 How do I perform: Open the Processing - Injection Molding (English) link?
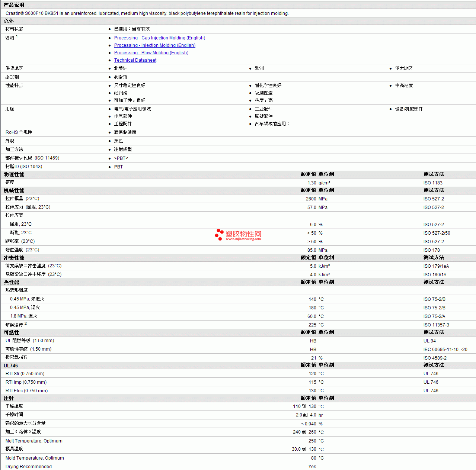(155, 45)
